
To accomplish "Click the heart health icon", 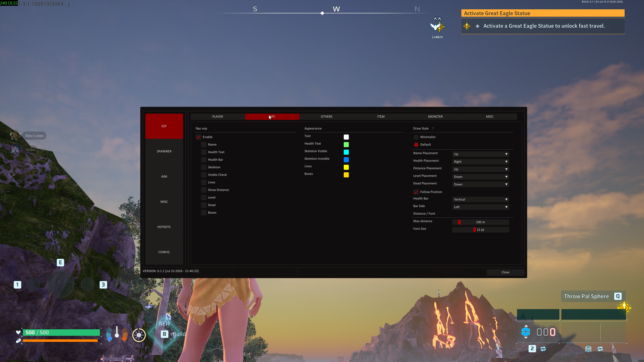I will [x=18, y=332].
